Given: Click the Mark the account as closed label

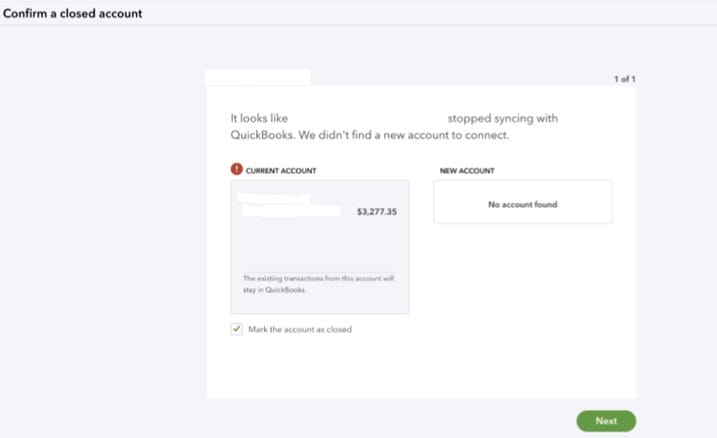Looking at the screenshot, I should (300, 329).
